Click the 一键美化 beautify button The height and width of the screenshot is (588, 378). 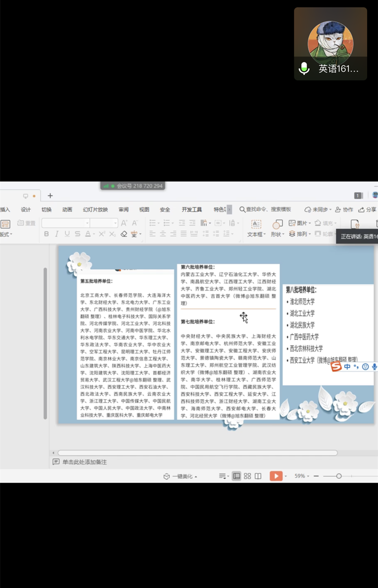click(x=180, y=476)
